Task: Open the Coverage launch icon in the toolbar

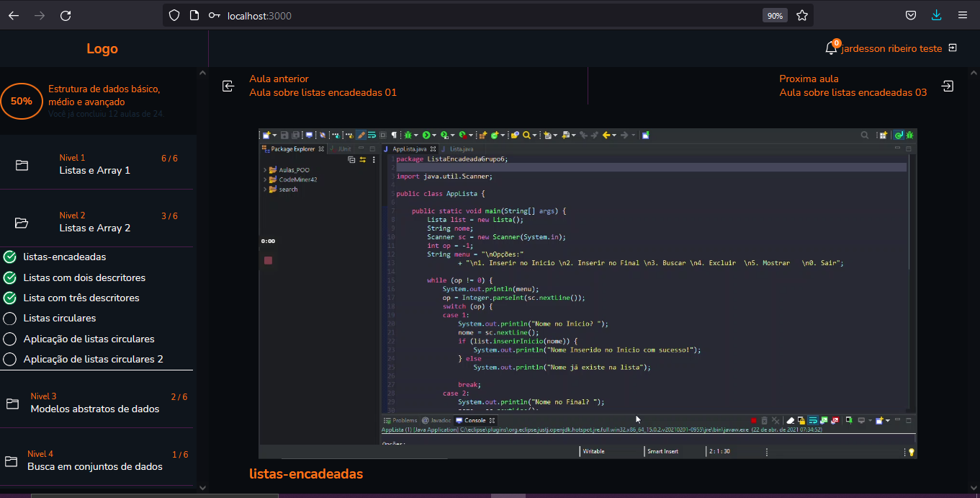Action: [x=444, y=135]
